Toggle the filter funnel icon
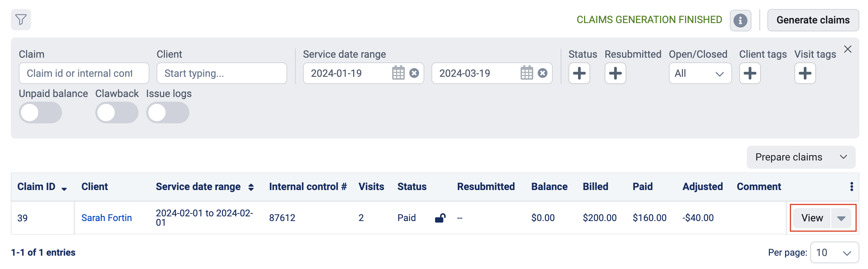868x269 pixels. pyautogui.click(x=21, y=19)
